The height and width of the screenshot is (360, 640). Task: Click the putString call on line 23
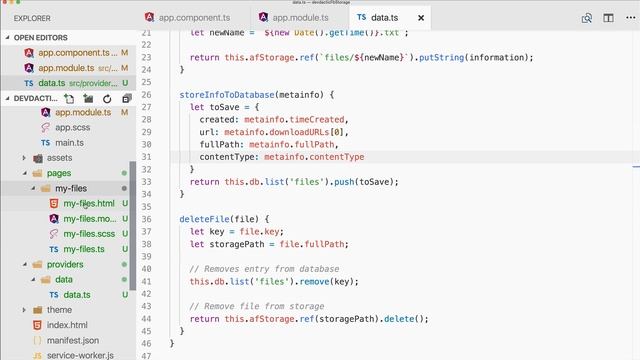tap(442, 58)
